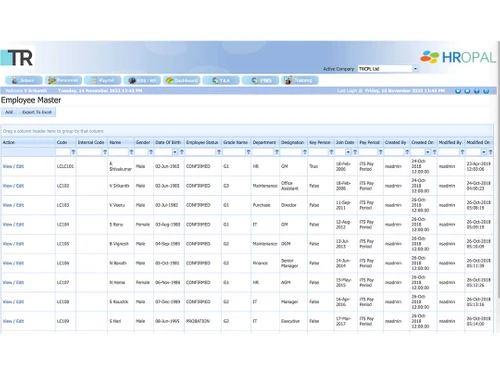This screenshot has height=375, width=500.
Task: Open filter menu icon for Modified On column
Action: tap(490, 152)
